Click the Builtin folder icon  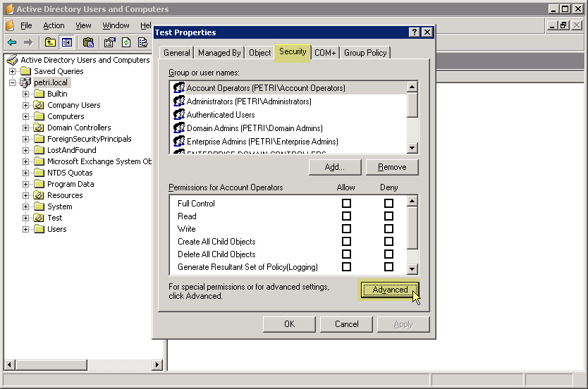39,94
